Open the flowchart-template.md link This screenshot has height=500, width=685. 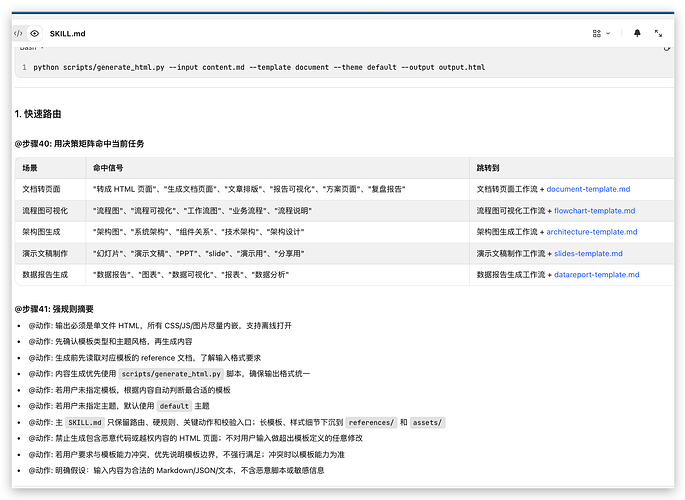594,210
